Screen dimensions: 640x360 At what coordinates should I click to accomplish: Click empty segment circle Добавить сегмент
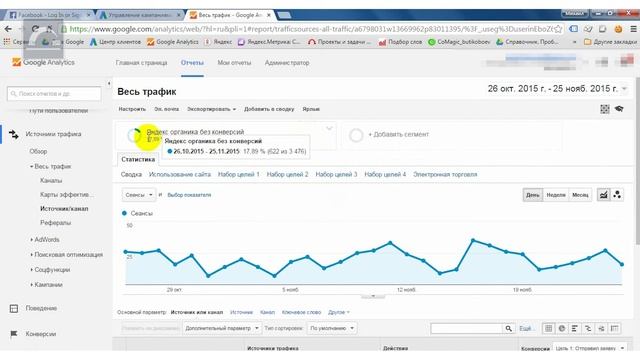click(356, 135)
